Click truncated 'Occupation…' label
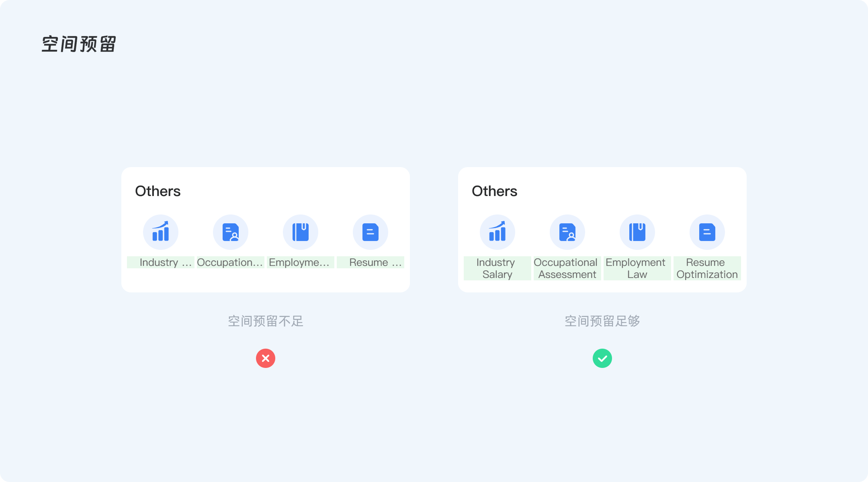868x482 pixels. (x=231, y=262)
